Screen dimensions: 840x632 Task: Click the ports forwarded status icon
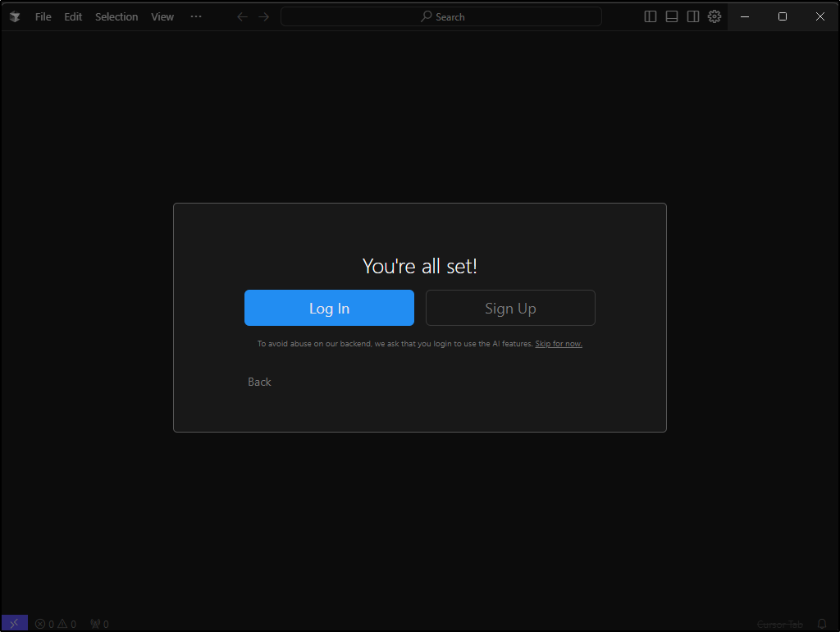99,624
